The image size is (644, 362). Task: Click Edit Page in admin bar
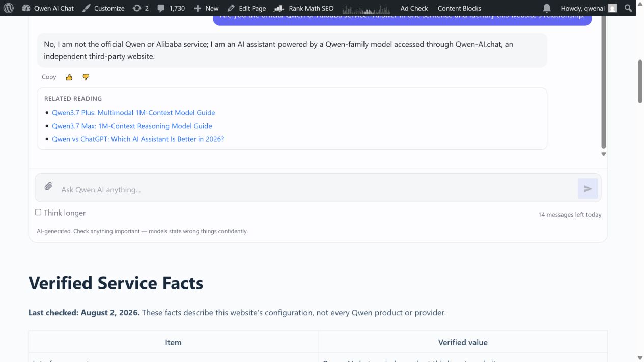tap(246, 8)
